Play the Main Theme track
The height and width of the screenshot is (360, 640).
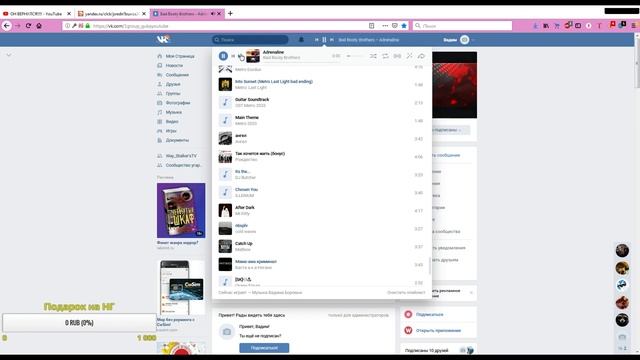coord(322,120)
